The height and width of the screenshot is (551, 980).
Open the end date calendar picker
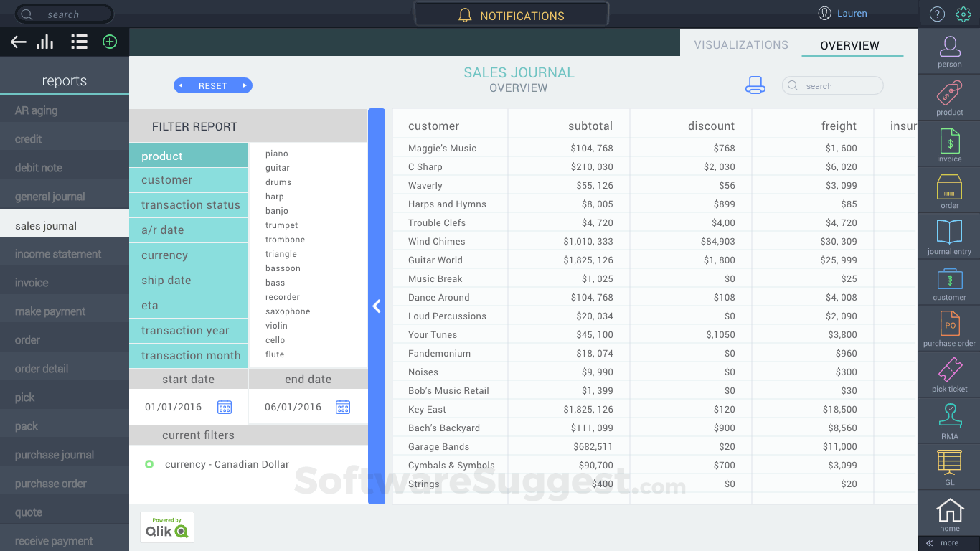[342, 407]
